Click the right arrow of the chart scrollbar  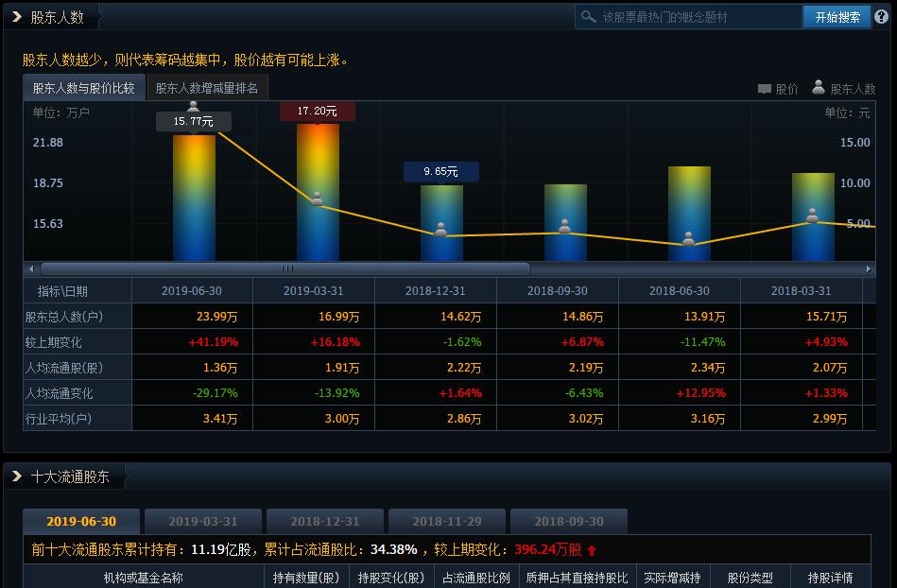[x=869, y=268]
